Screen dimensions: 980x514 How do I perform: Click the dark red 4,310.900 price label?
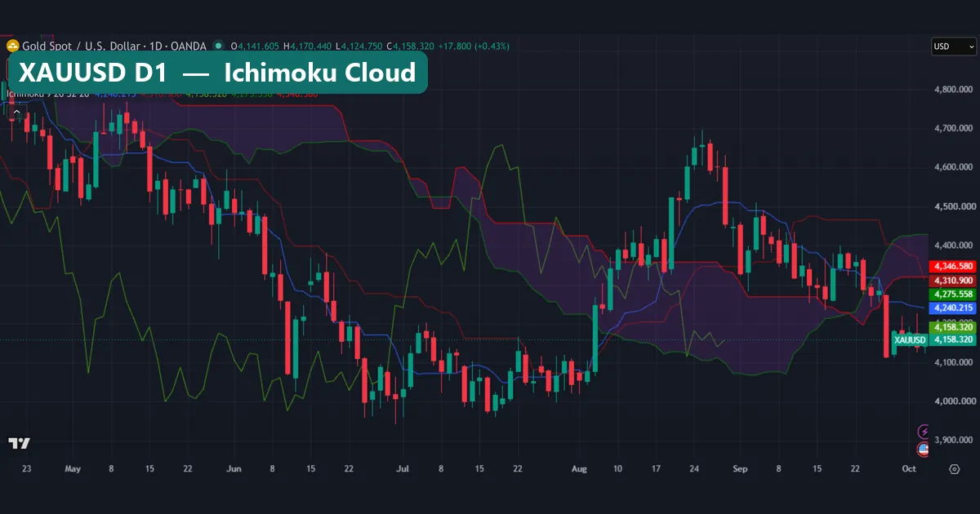point(954,280)
